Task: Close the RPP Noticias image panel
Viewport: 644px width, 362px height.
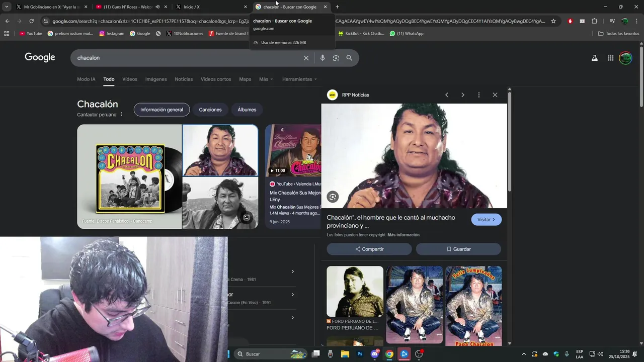Action: [x=495, y=95]
